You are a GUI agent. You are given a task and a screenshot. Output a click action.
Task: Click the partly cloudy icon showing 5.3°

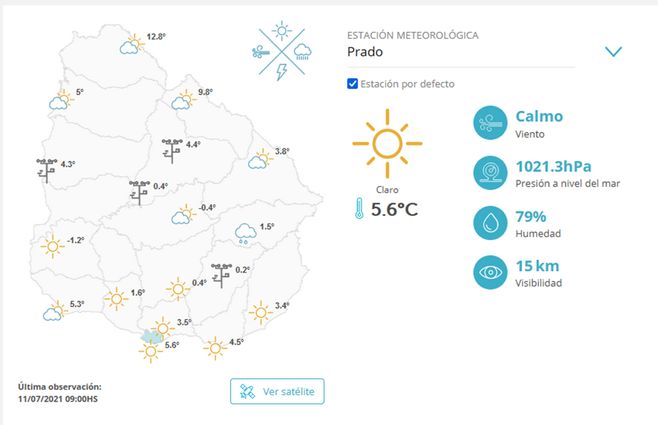pyautogui.click(x=54, y=310)
